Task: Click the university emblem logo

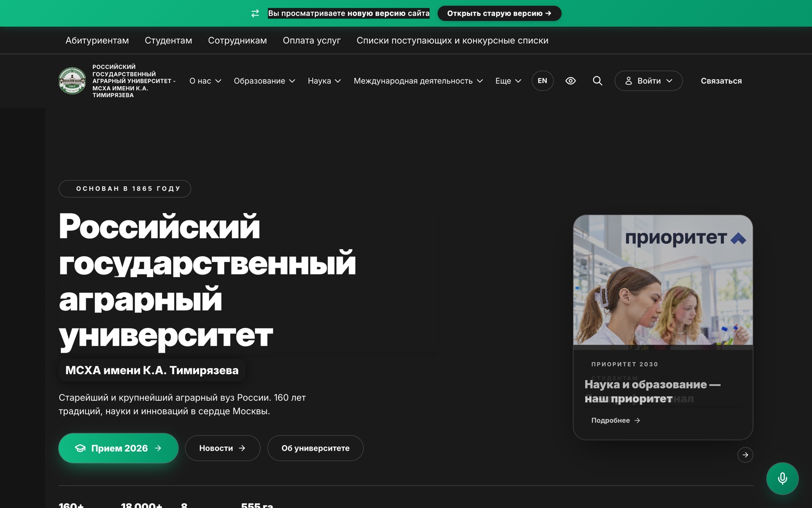Action: pos(72,81)
